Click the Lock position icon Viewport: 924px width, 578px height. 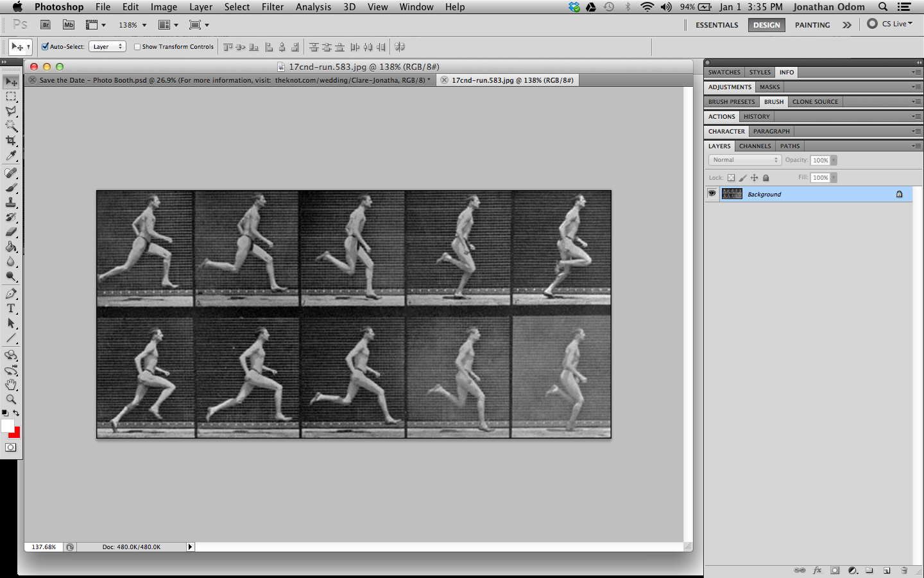(755, 177)
